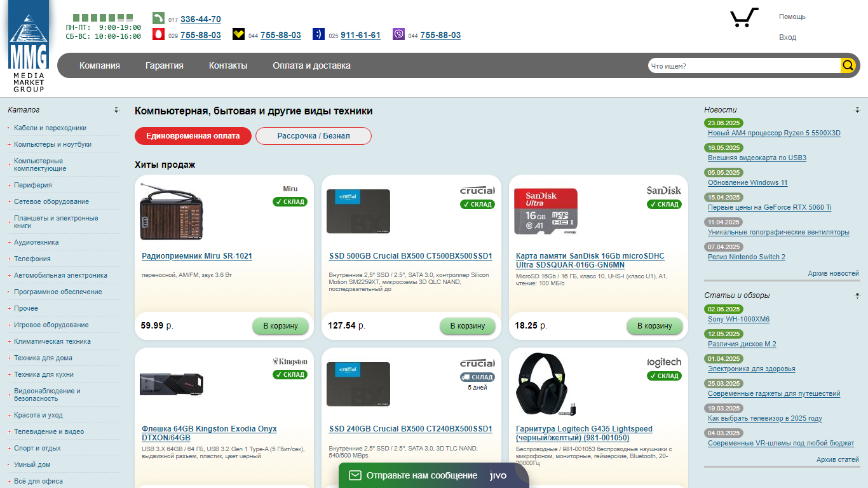Click Crucial logo on SSD 500GB card
This screenshot has width=868, height=488.
pyautogui.click(x=477, y=190)
